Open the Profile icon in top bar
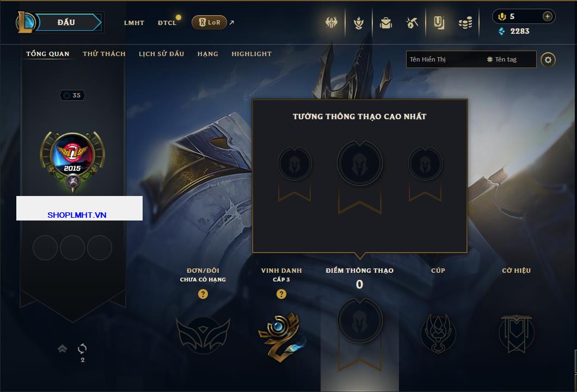The width and height of the screenshot is (577, 392). 439,23
